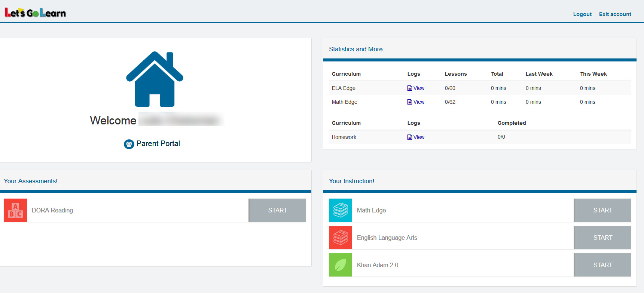Start Math Edge instruction
This screenshot has height=293, width=644.
(602, 210)
